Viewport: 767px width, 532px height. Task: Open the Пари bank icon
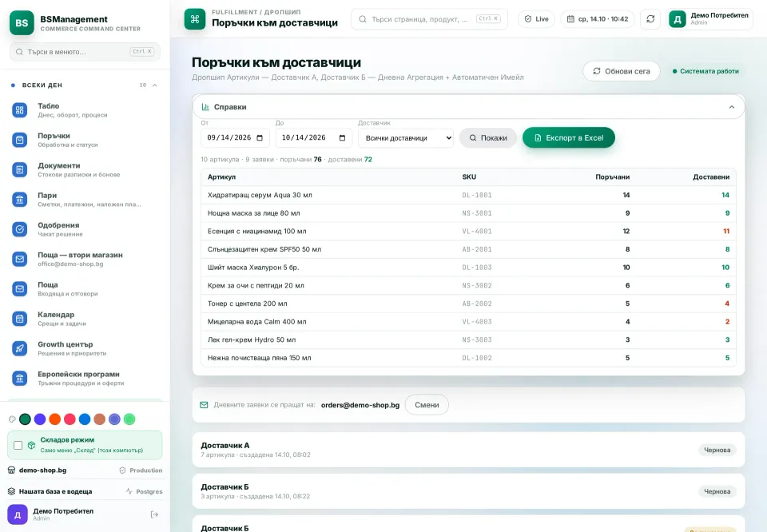[x=19, y=200]
